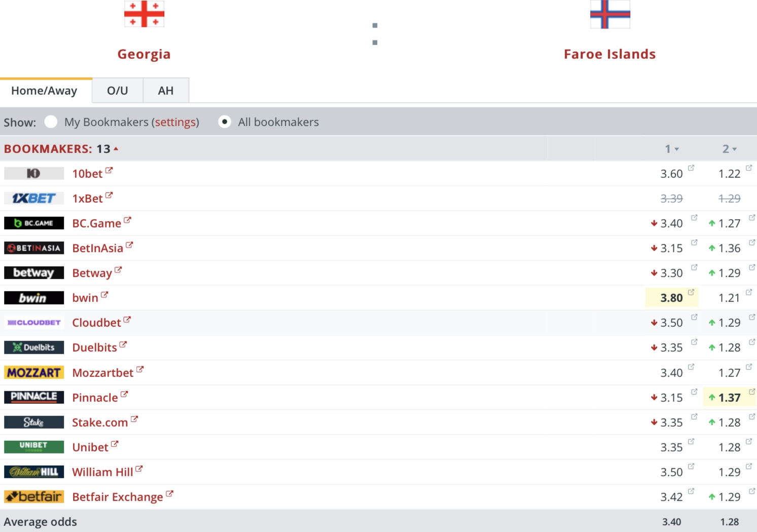Click 10bet 1.22 away odds
The image size is (757, 532).
tap(729, 174)
